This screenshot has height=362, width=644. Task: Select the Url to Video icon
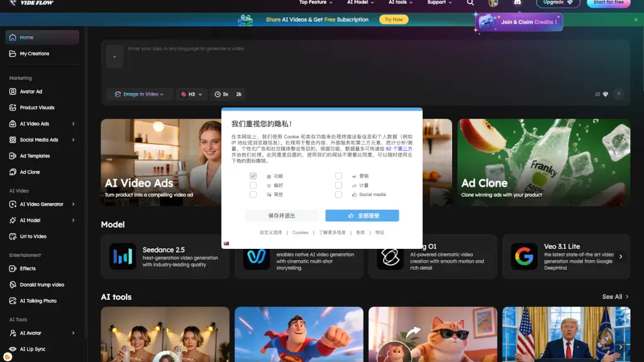click(x=13, y=236)
